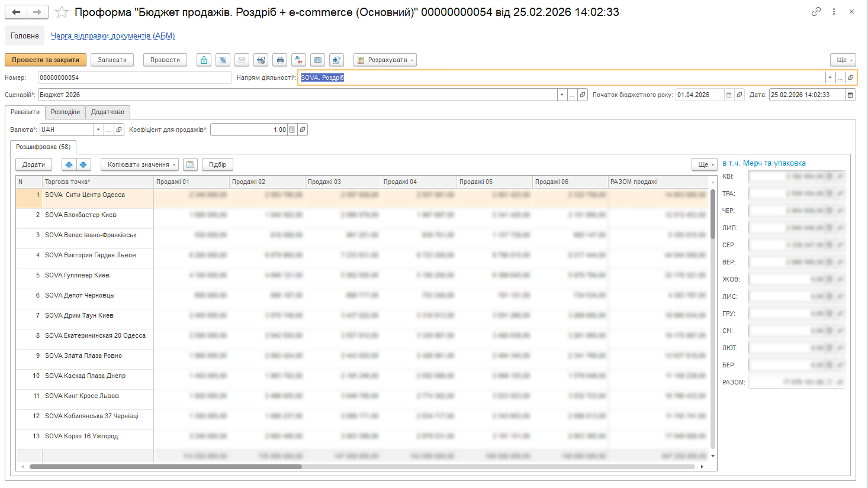Image resolution: width=868 pixels, height=488 pixels.
Task: Open the Розрахувати dropdown menu
Action: (385, 60)
